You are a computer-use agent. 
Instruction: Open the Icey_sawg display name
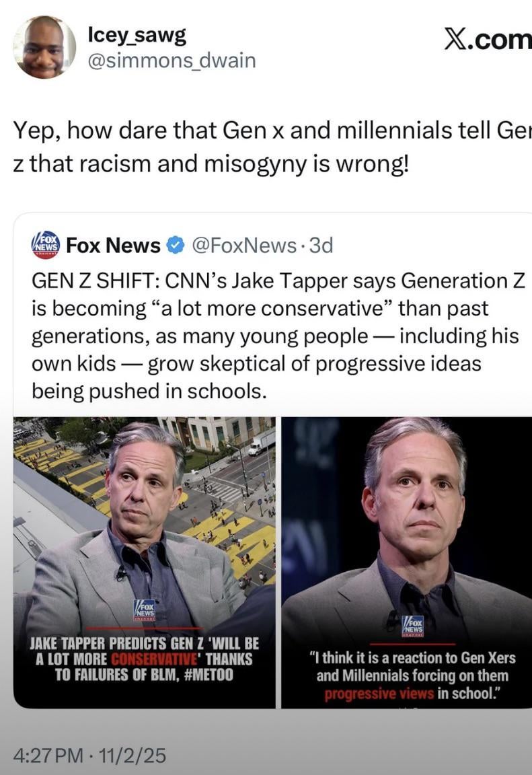(x=137, y=35)
